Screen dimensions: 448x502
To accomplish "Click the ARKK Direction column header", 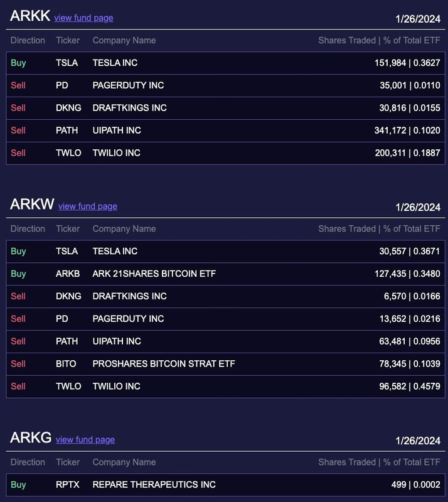I will point(28,40).
